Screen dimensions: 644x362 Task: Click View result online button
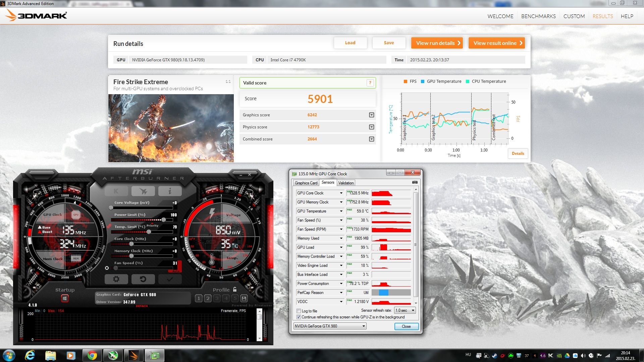(x=496, y=43)
